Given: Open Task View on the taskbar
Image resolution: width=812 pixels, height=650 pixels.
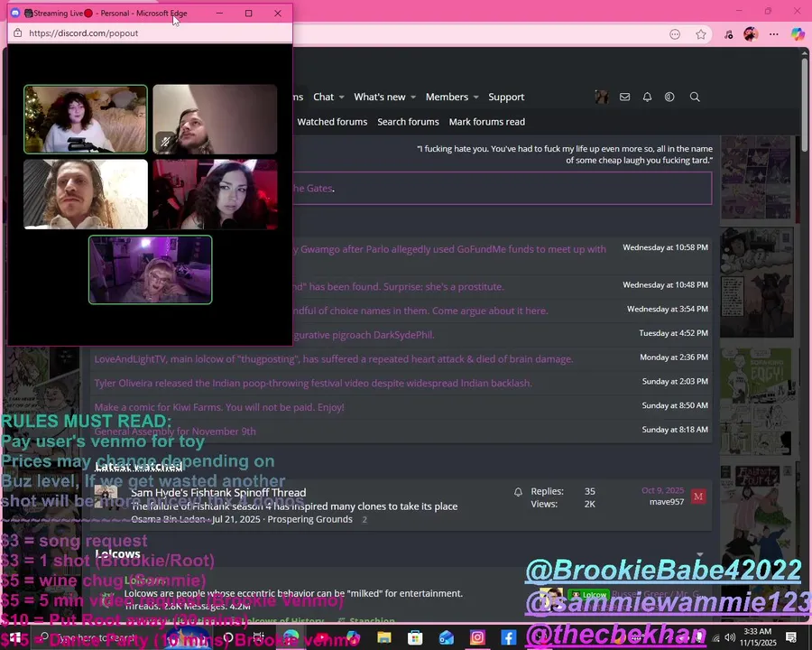Looking at the screenshot, I should [258, 637].
